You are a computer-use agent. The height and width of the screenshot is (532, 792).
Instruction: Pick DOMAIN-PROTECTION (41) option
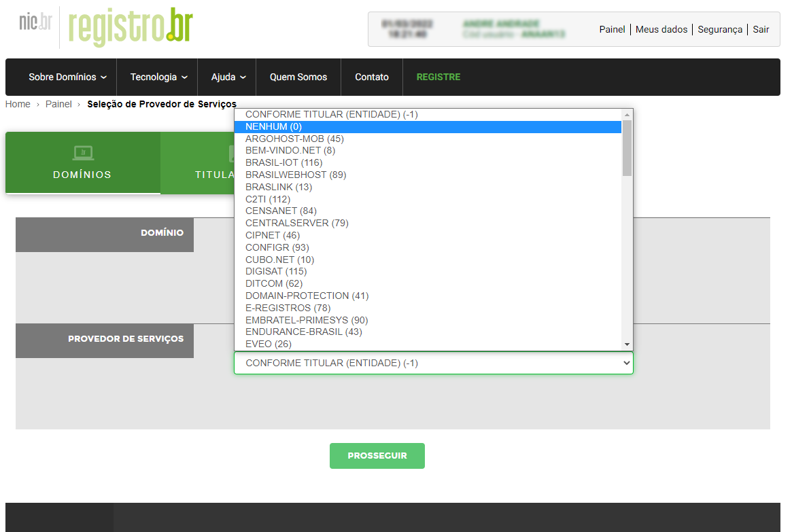(x=428, y=296)
